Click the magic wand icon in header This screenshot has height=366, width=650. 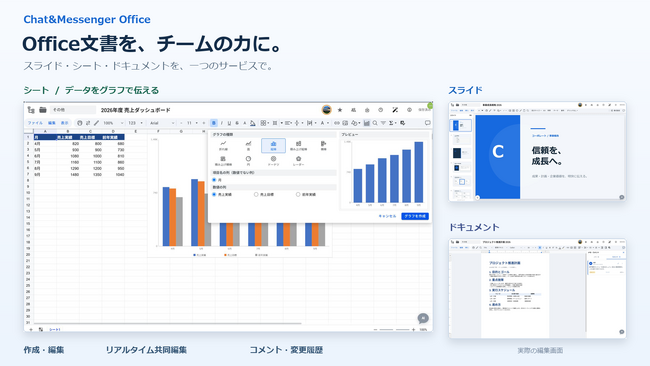pyautogui.click(x=395, y=110)
